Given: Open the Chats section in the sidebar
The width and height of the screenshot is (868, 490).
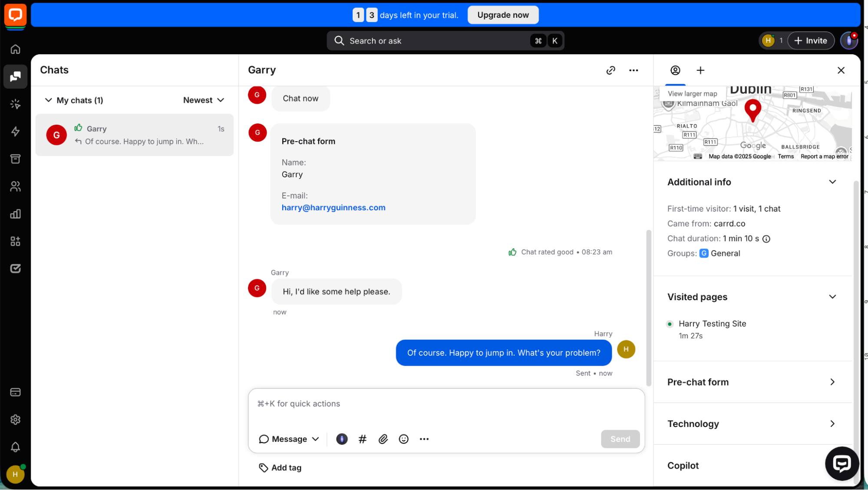Looking at the screenshot, I should [15, 76].
